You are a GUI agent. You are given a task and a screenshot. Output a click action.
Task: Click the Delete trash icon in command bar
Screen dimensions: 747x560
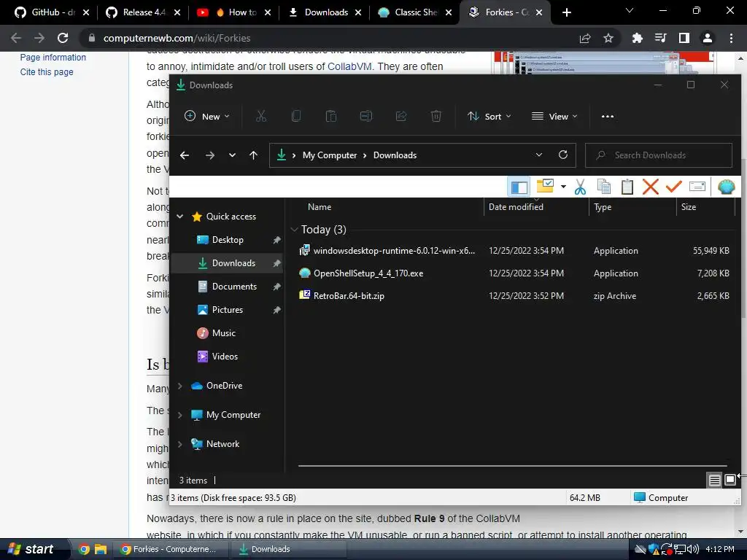pyautogui.click(x=436, y=116)
